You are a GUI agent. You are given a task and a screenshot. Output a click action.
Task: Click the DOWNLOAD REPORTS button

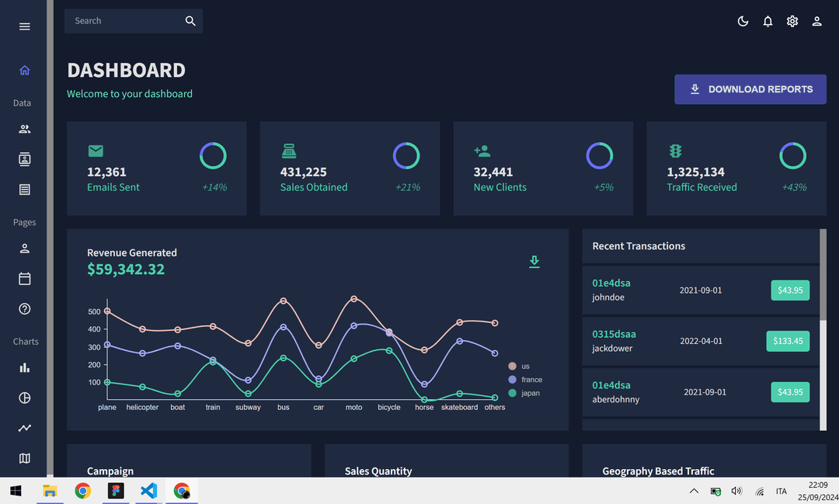(x=750, y=89)
